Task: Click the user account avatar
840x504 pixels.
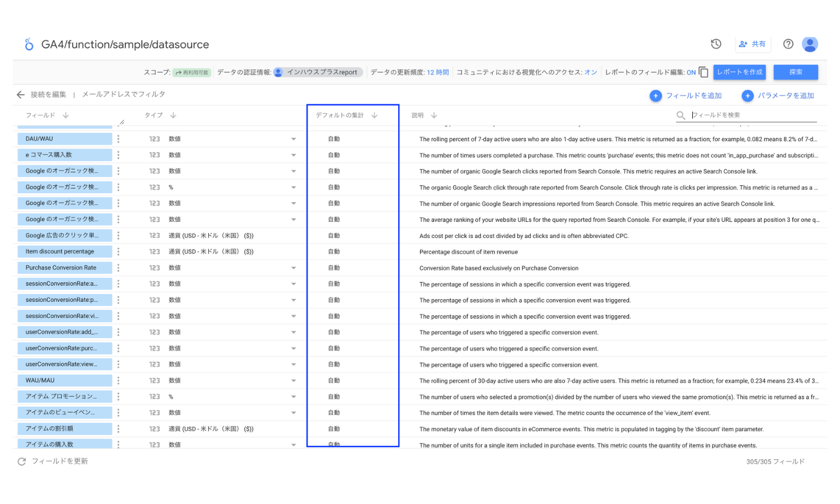Action: point(810,44)
